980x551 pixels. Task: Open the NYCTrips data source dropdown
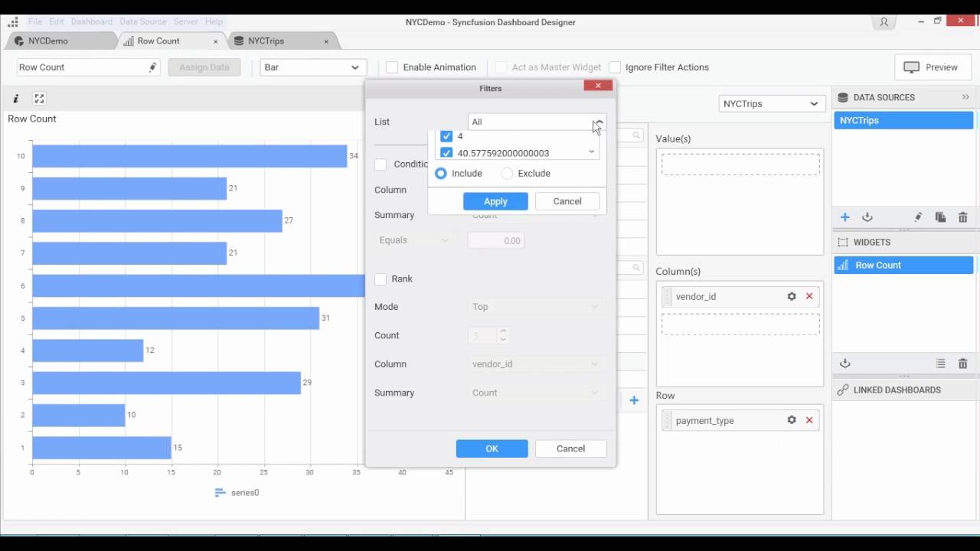click(x=771, y=103)
